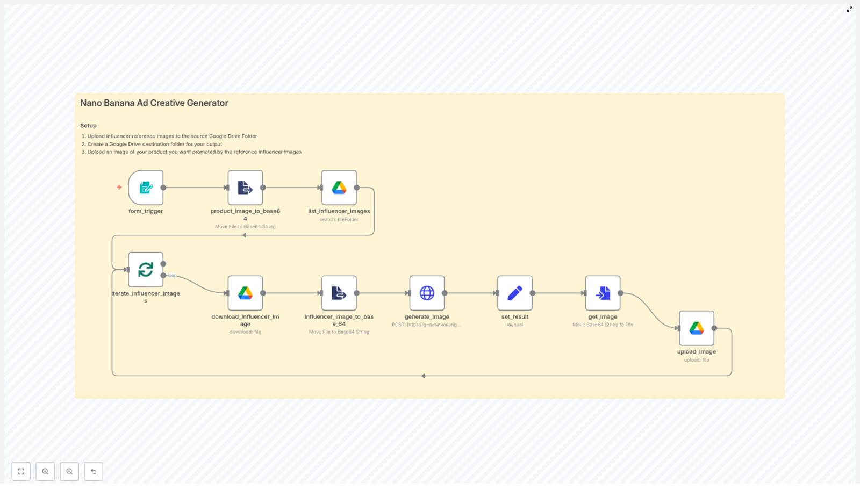Click the red lightning trigger indicator
This screenshot has height=504, width=860.
pyautogui.click(x=119, y=188)
